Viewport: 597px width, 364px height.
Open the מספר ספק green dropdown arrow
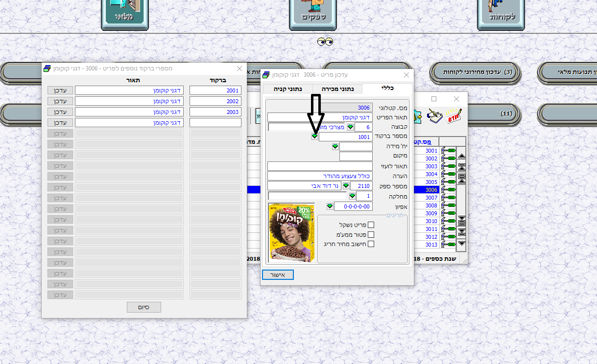[x=346, y=186]
